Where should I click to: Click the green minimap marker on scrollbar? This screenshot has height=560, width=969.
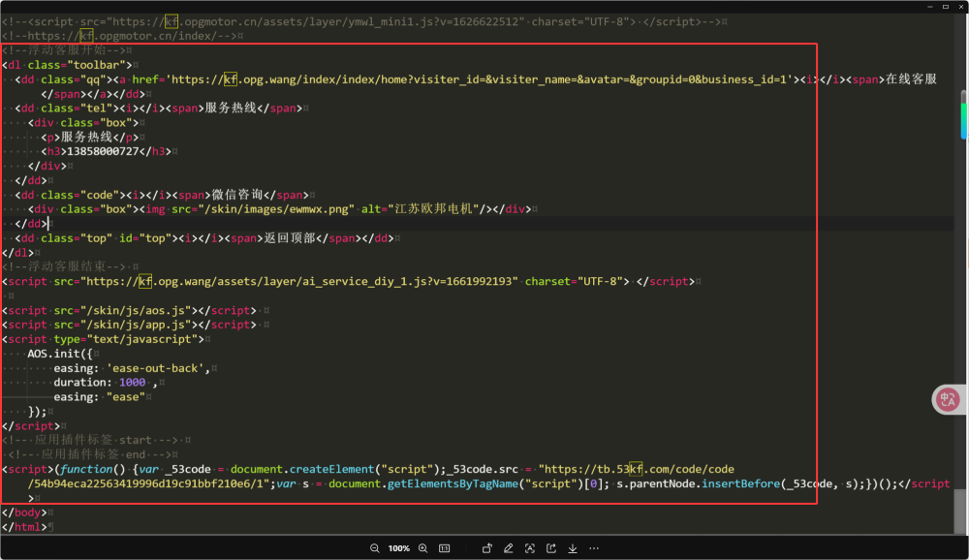[964, 120]
